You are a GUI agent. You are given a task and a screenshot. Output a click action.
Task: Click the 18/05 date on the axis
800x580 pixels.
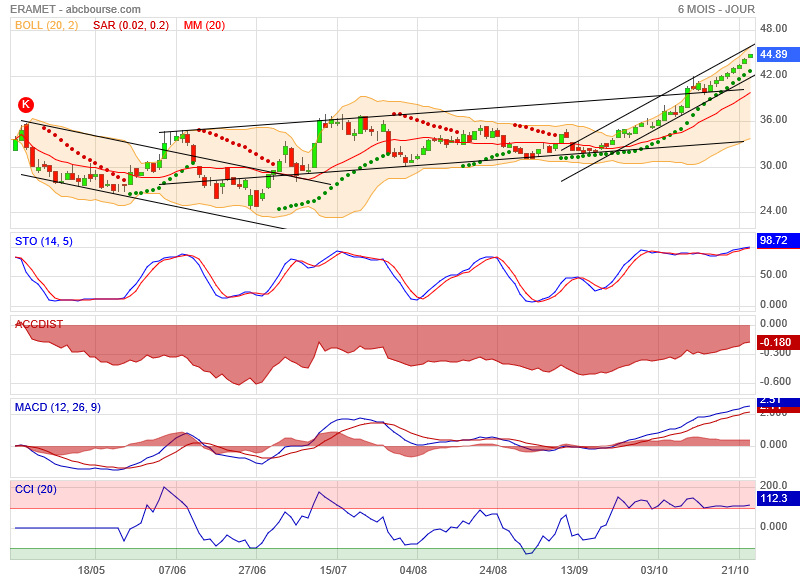(91, 570)
